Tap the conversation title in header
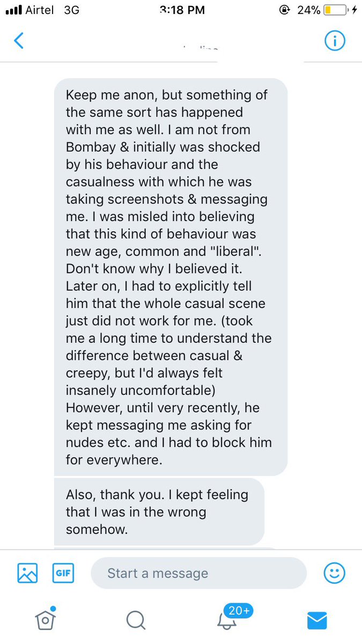 201,48
